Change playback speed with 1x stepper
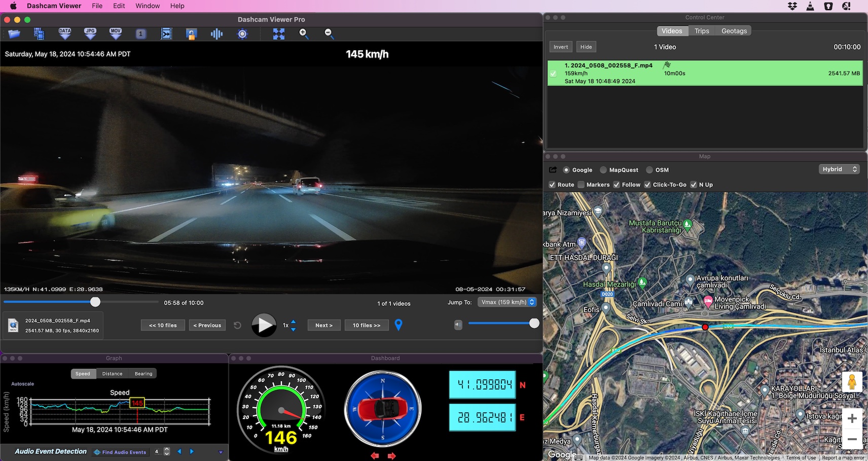The width and height of the screenshot is (868, 461). point(293,325)
